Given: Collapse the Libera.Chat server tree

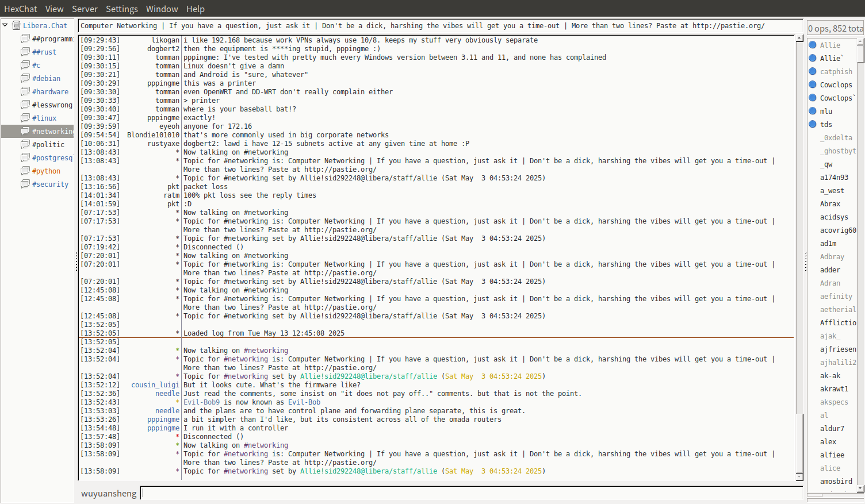Looking at the screenshot, I should pos(5,25).
